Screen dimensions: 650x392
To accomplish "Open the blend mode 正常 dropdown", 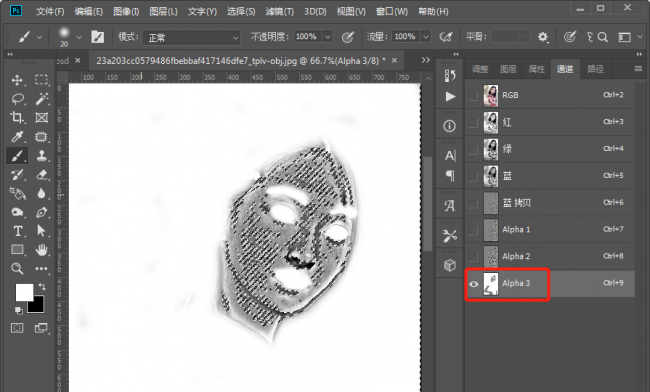I will pyautogui.click(x=192, y=38).
